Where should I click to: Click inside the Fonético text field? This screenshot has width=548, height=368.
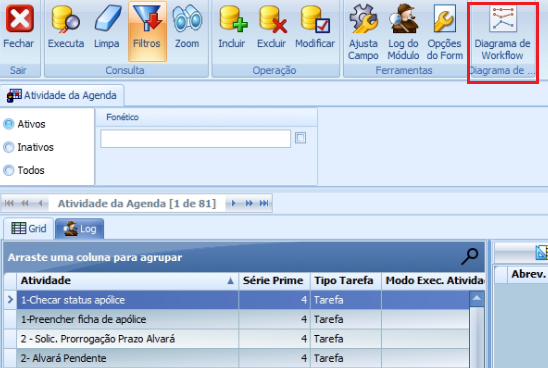[195, 138]
